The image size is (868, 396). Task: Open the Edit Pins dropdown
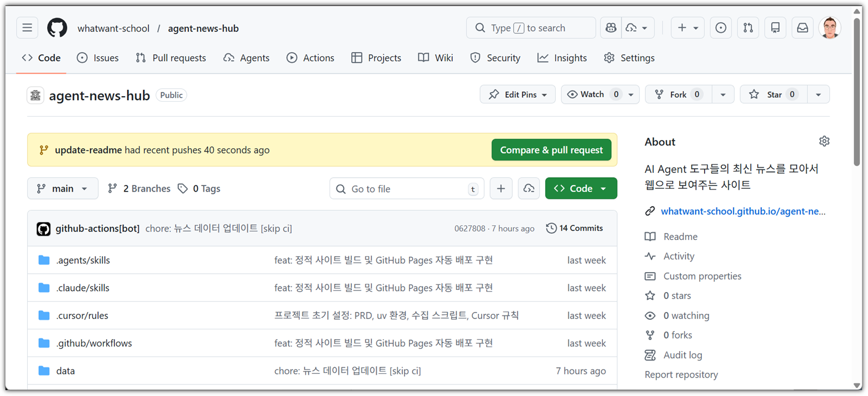(x=517, y=94)
